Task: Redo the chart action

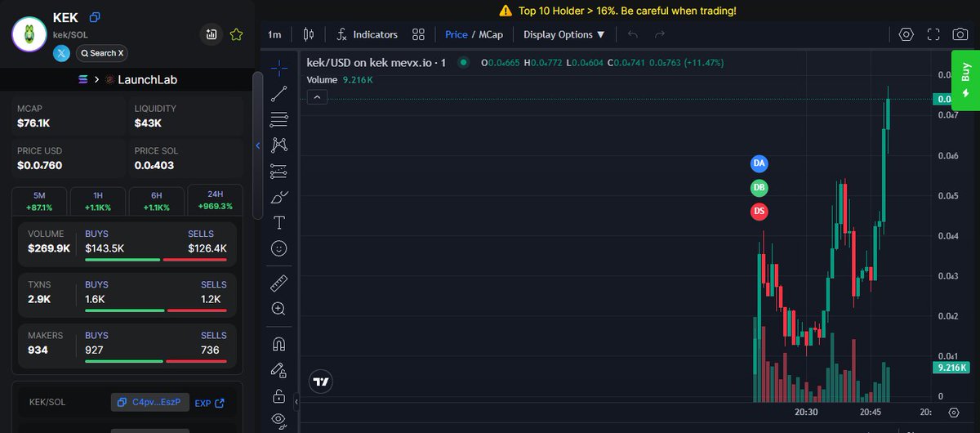Action: tap(660, 34)
